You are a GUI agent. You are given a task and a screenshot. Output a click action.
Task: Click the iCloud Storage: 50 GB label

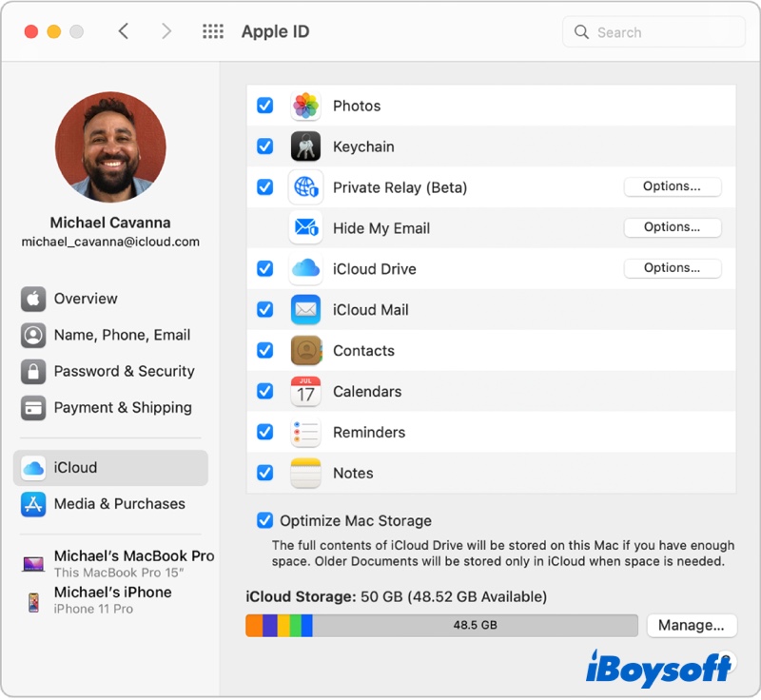tap(396, 596)
